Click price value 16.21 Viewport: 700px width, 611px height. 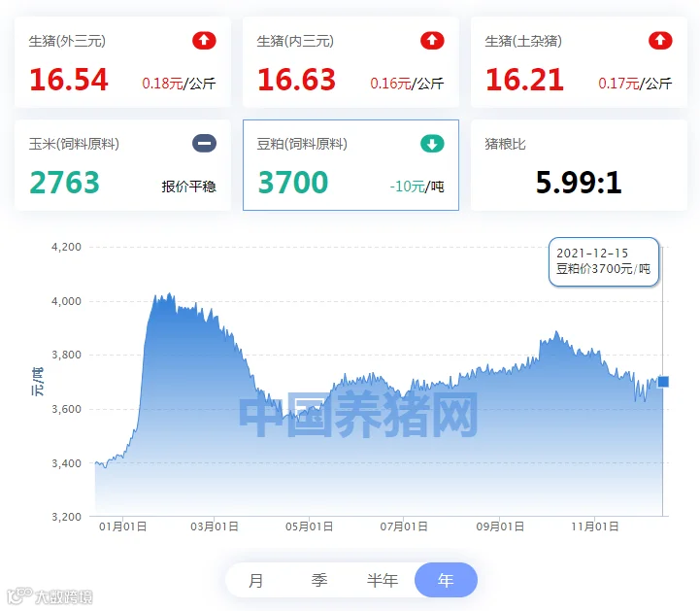coord(524,80)
